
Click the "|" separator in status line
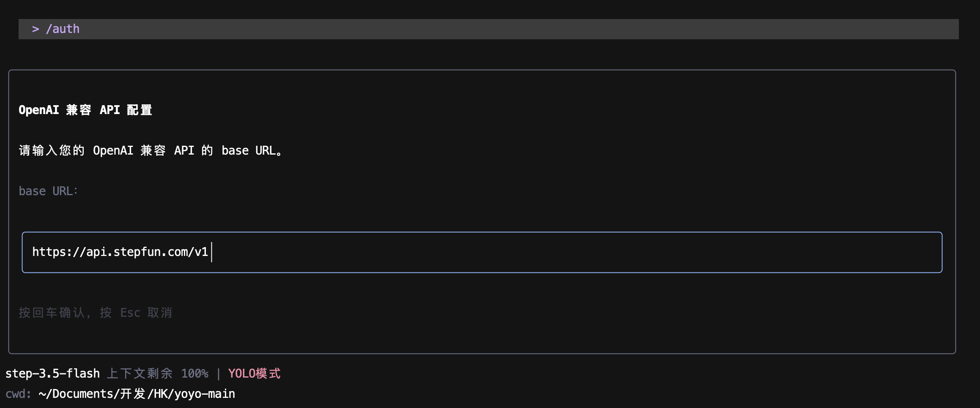pos(218,373)
